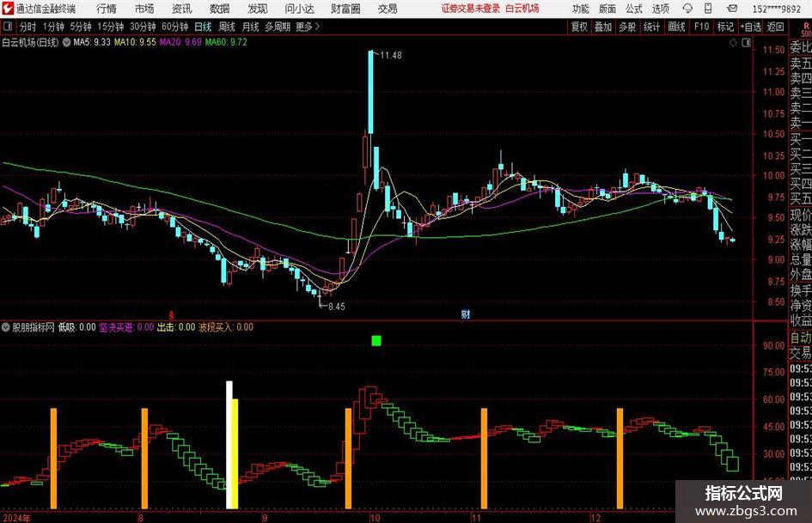Click the 白云机场 stock name in title bar
The image size is (812, 523).
tap(522, 9)
